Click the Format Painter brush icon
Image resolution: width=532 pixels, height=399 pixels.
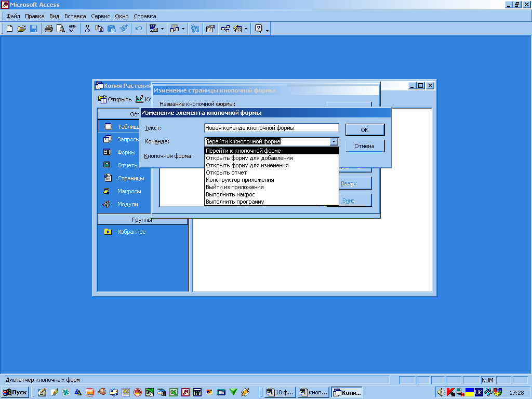(124, 29)
